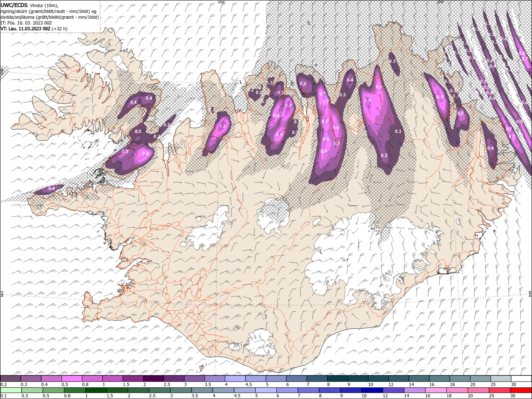This screenshot has width=532, height=399.
Task: Select the dark purple swatch between 2 and 2.5
Action: tap(153, 379)
